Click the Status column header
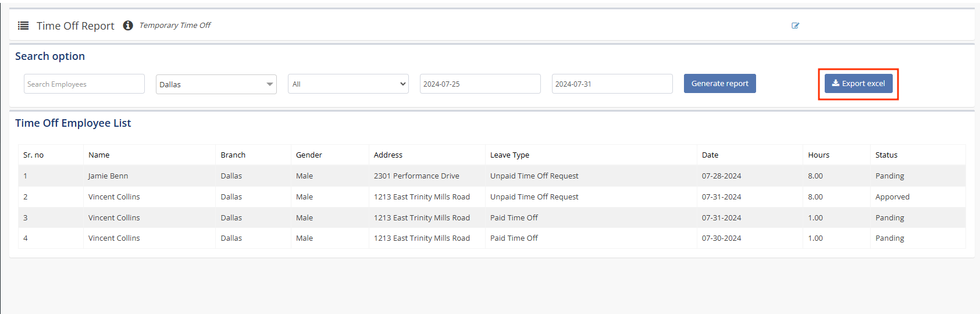The height and width of the screenshot is (314, 980). coord(886,155)
